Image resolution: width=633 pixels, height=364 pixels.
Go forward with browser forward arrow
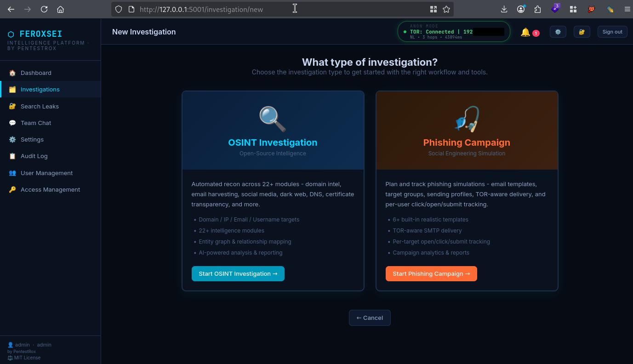coord(28,9)
